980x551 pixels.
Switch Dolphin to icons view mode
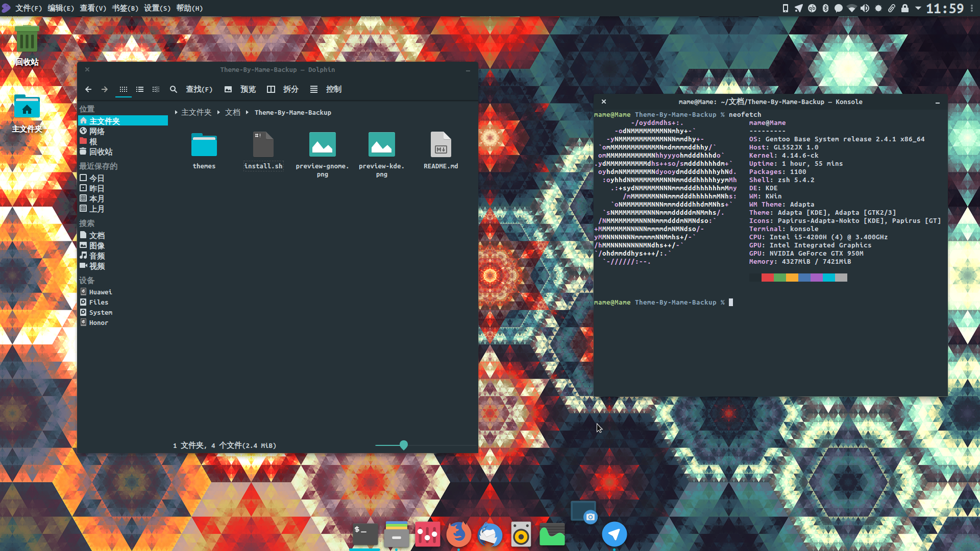tap(124, 89)
